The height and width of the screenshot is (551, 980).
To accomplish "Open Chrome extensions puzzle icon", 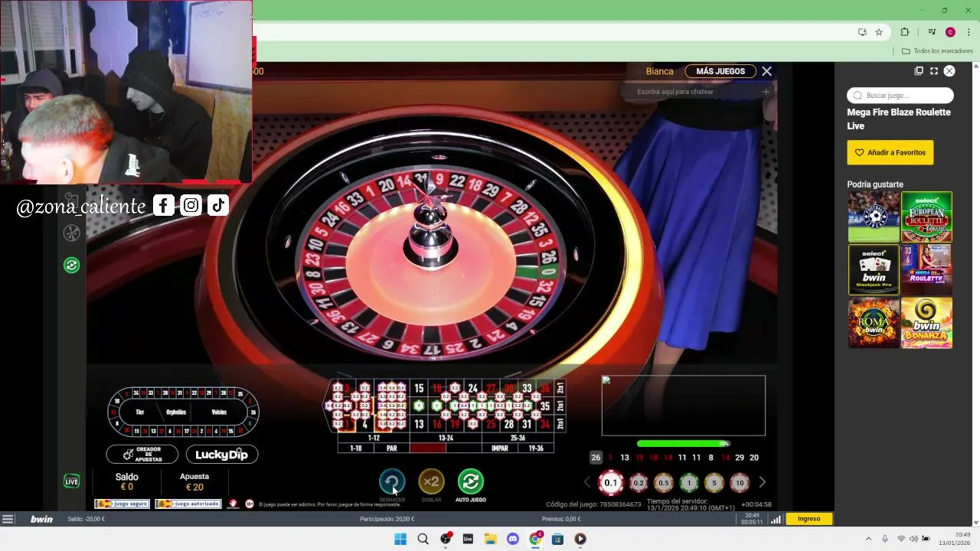I will click(x=904, y=32).
